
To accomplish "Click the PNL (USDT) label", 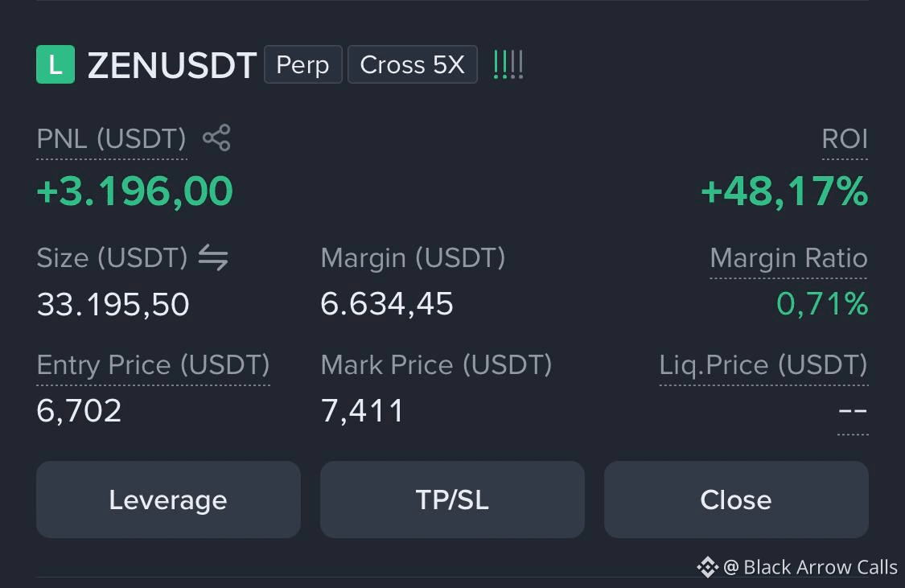I will coord(111,139).
